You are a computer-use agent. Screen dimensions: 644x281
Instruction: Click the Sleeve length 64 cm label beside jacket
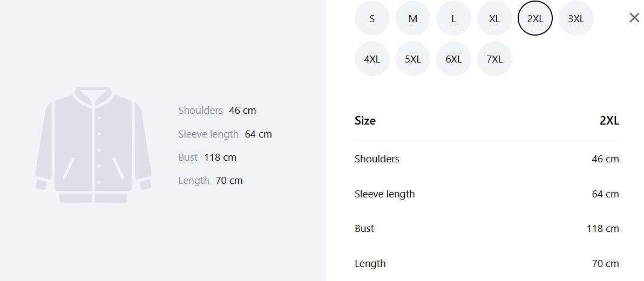click(x=225, y=134)
